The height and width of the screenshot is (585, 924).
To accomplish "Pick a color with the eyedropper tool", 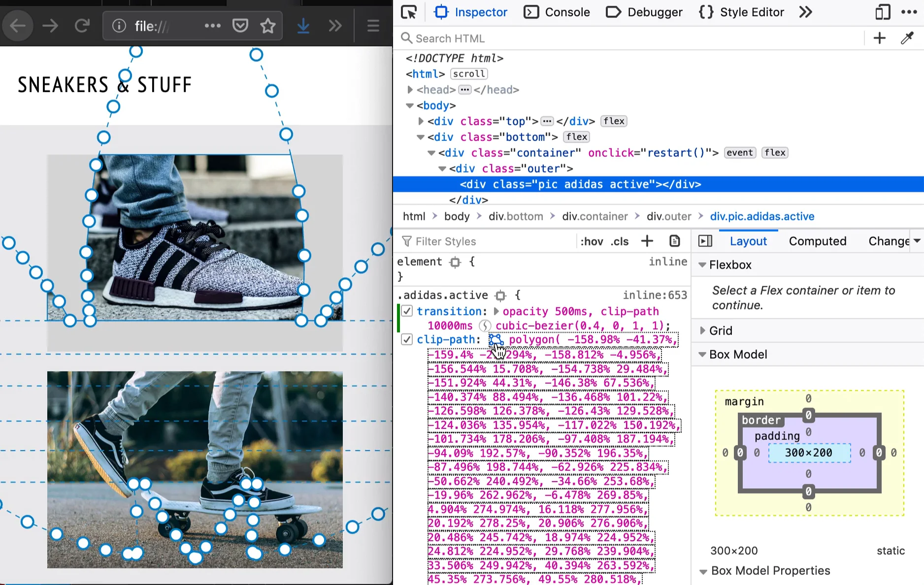I will 907,38.
